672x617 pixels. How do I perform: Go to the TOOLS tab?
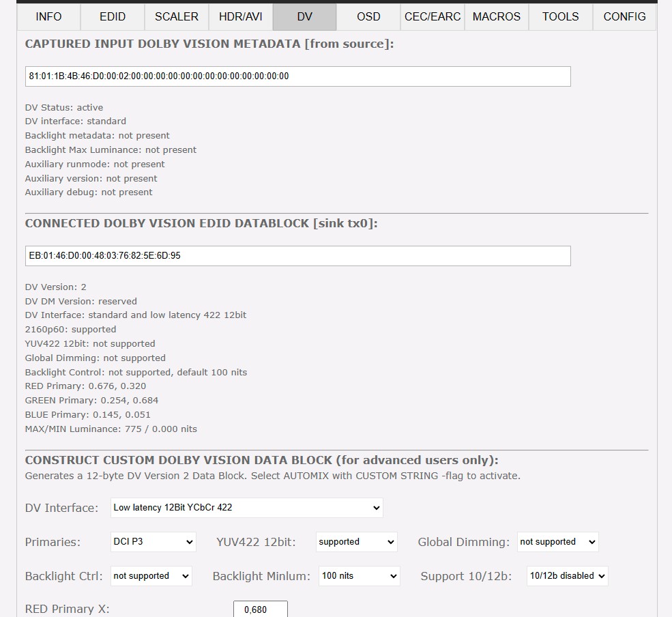pos(561,17)
